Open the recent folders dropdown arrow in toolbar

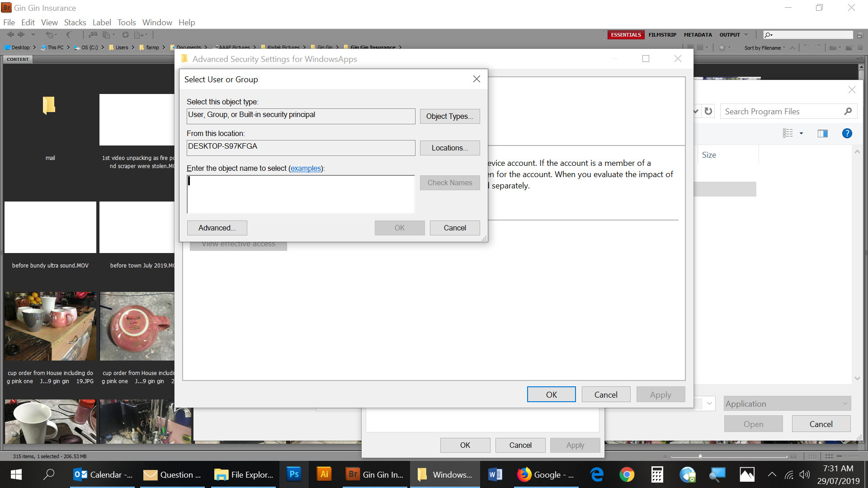33,35
